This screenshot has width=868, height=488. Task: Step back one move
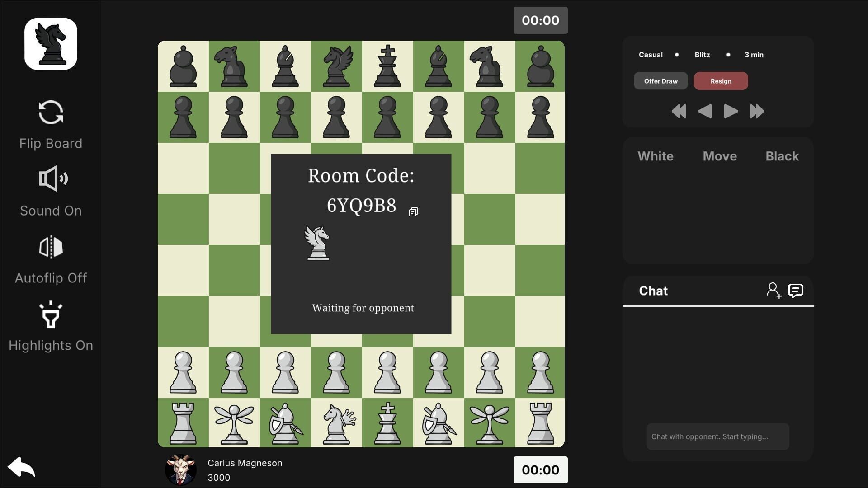(705, 111)
